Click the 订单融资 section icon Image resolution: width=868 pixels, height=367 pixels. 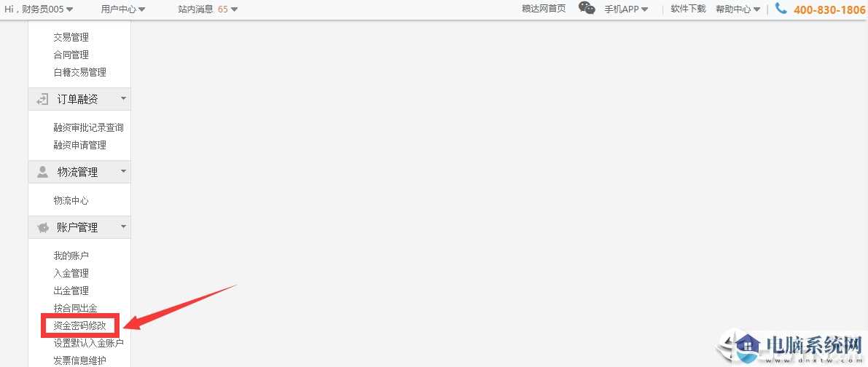[42, 100]
